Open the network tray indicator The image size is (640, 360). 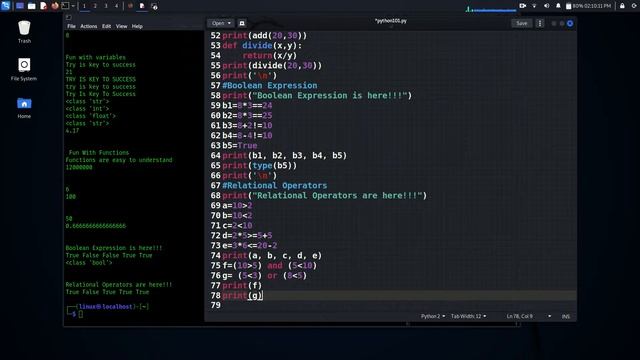pyautogui.click(x=534, y=6)
